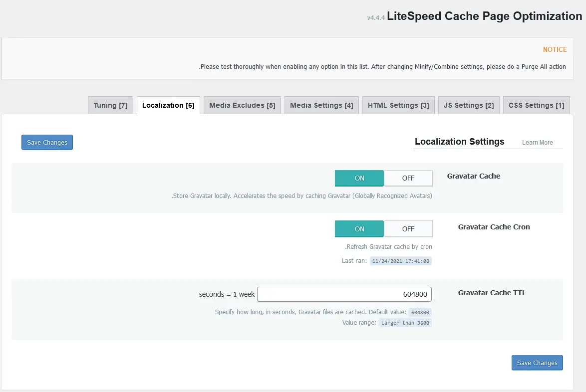Click the default value 604800 badge

[x=420, y=312]
